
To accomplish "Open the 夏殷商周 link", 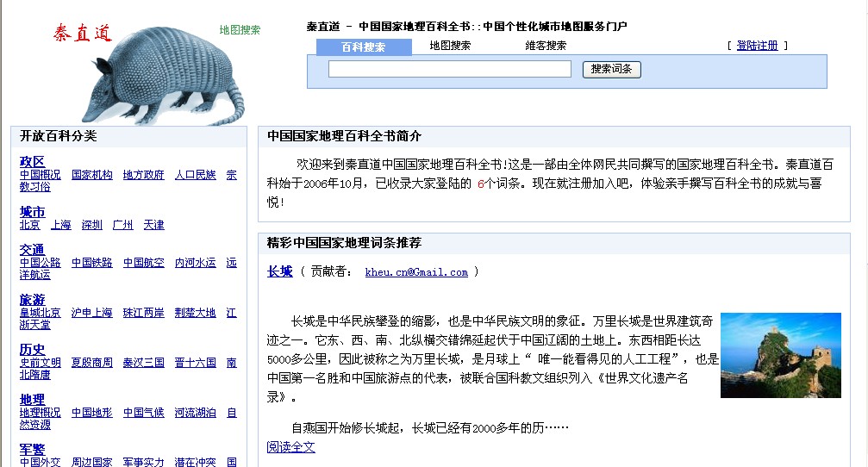I will [x=92, y=363].
